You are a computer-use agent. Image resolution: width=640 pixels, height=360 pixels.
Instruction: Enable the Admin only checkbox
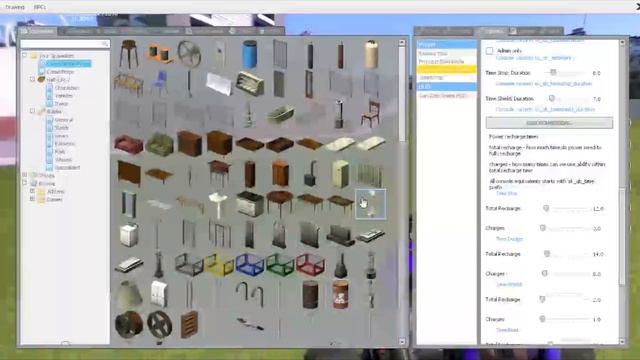point(489,51)
